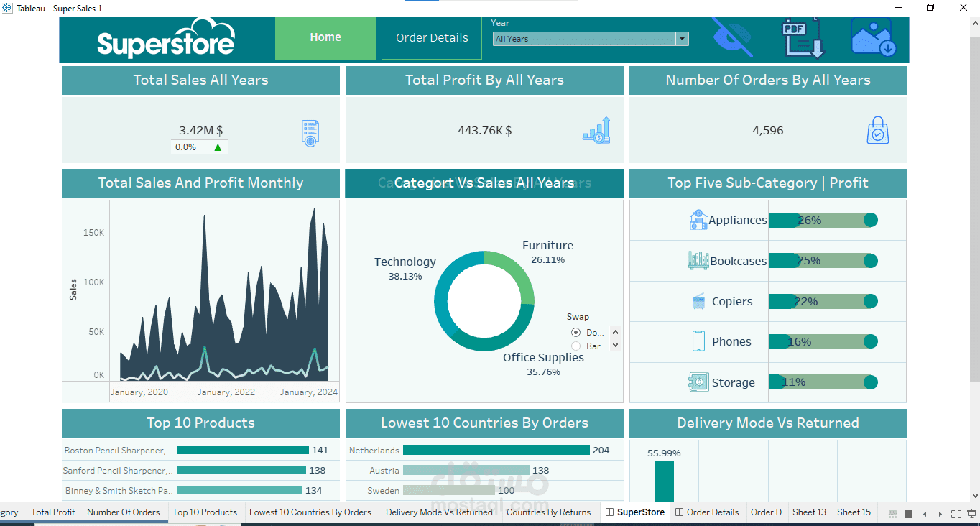Click the image download icon
The height and width of the screenshot is (526, 980).
pyautogui.click(x=873, y=37)
